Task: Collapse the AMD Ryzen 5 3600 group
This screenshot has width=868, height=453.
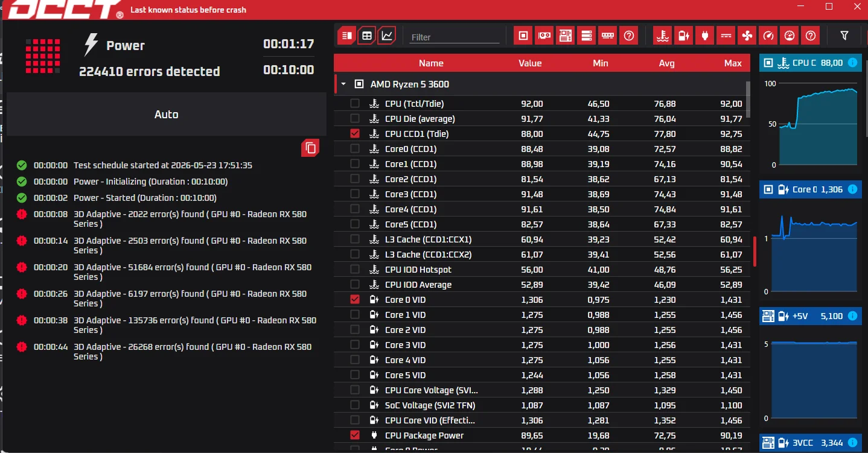Action: click(343, 84)
